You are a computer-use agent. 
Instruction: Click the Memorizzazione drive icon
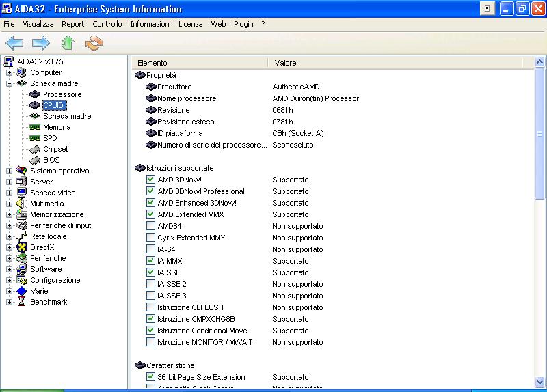click(22, 214)
